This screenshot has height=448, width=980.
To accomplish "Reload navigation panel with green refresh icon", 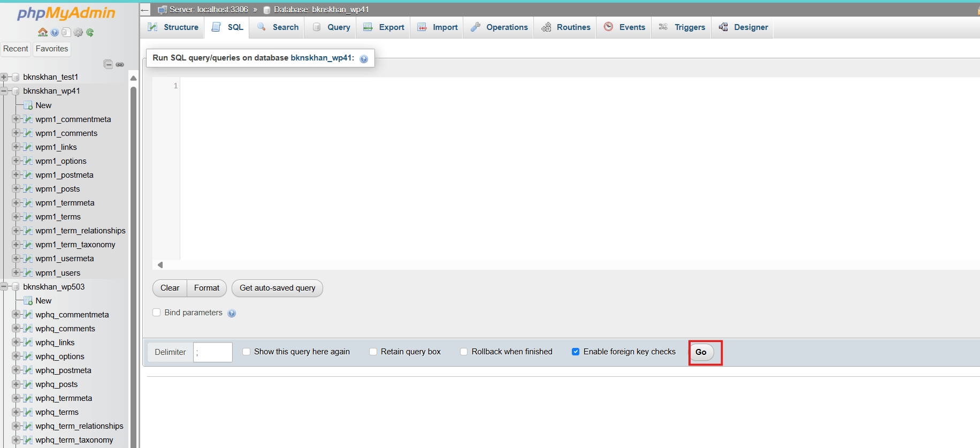I will (90, 33).
